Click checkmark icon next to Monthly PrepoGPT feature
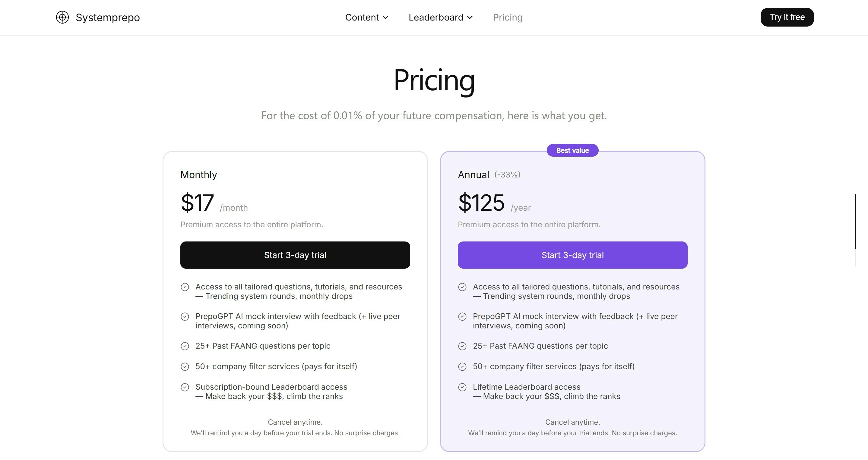 185,317
